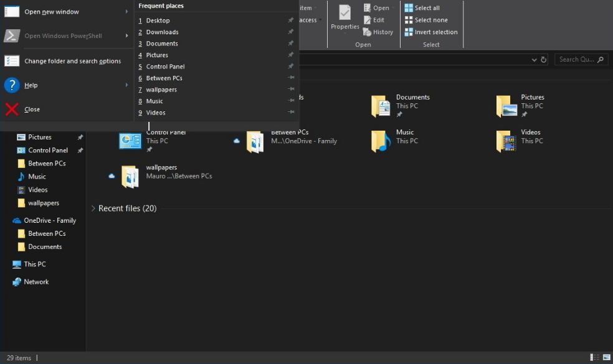Refresh the folder using the refresh icon
613x364 pixels.
tap(543, 58)
